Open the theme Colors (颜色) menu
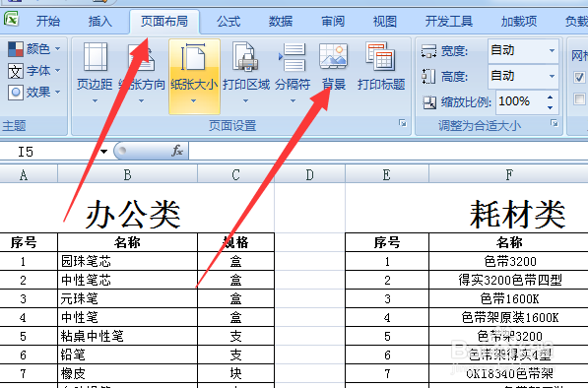 tap(33, 48)
